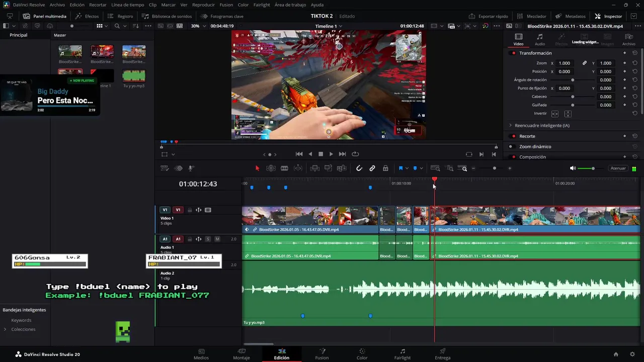Click the Atenuar dim button
This screenshot has height=362, width=644.
(x=618, y=168)
